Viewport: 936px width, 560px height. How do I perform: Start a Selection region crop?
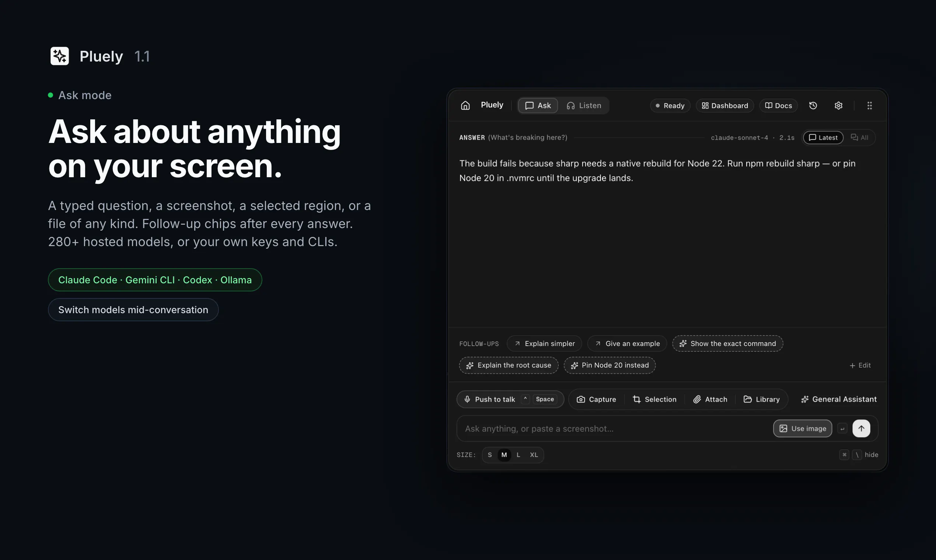pos(655,399)
